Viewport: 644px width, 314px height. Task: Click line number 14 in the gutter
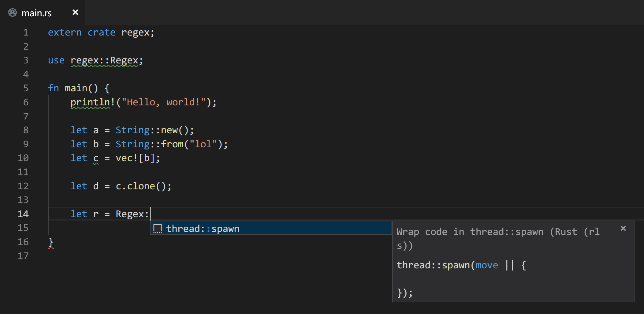tap(23, 214)
